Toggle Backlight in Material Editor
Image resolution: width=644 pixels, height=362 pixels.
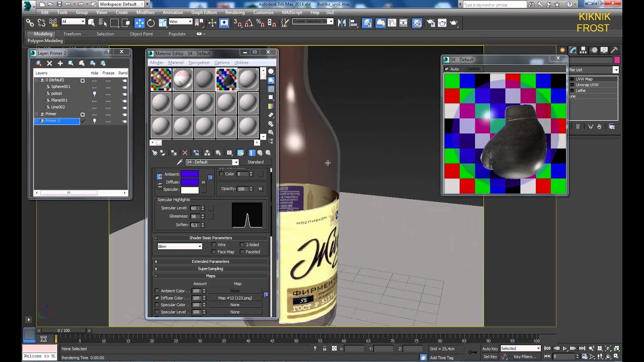pyautogui.click(x=271, y=80)
